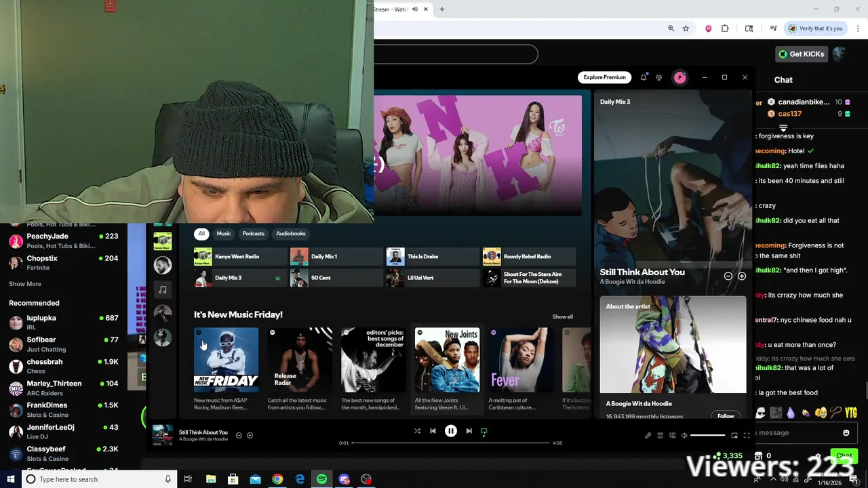Open A Boogie Wit da Hoodie artist link
Image resolution: width=868 pixels, height=488 pixels.
click(x=632, y=282)
